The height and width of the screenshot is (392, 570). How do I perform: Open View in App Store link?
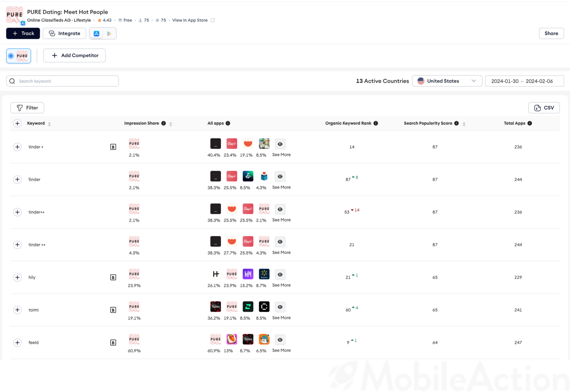(x=193, y=20)
